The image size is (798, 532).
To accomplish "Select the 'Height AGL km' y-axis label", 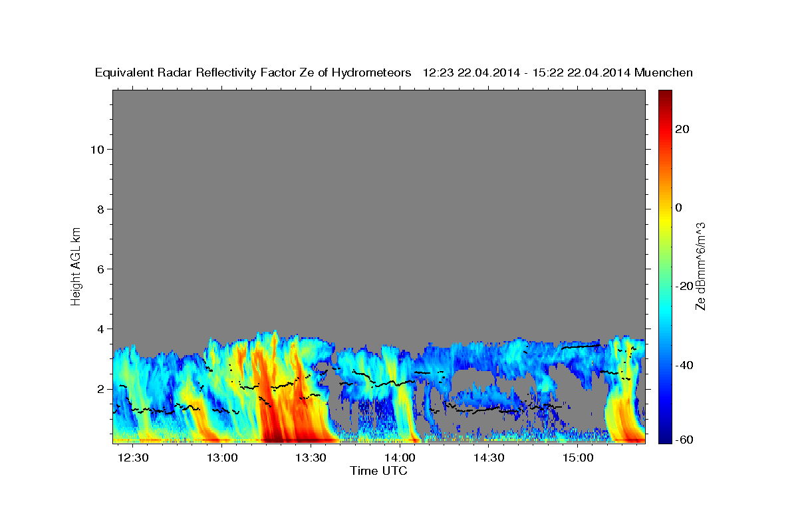I will [x=76, y=265].
